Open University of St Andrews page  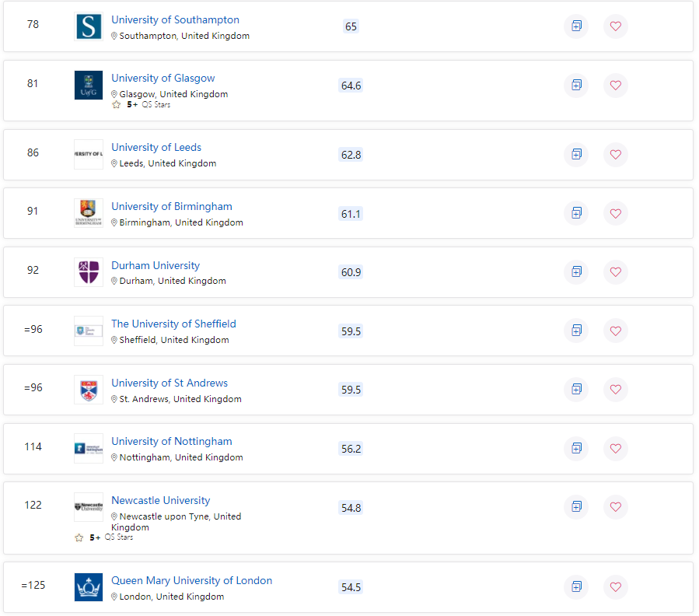[170, 383]
